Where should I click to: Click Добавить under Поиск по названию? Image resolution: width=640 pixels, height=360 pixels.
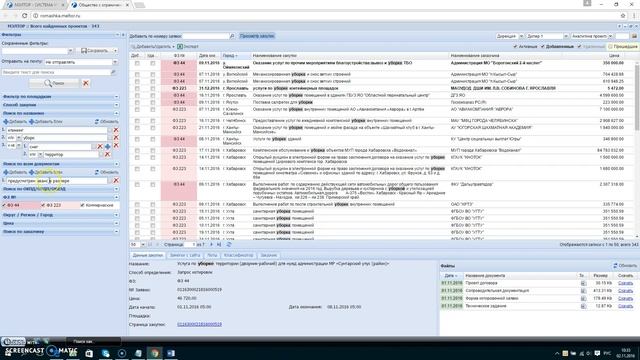pos(15,122)
